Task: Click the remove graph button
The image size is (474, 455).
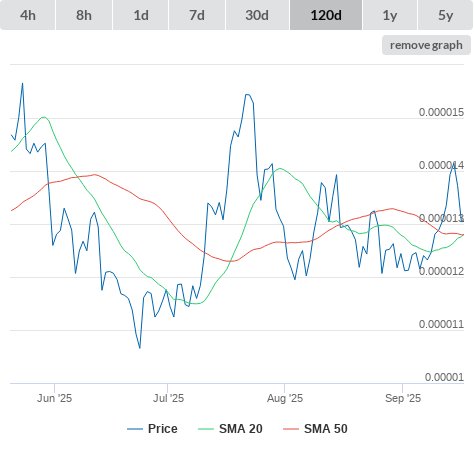Action: tap(426, 45)
